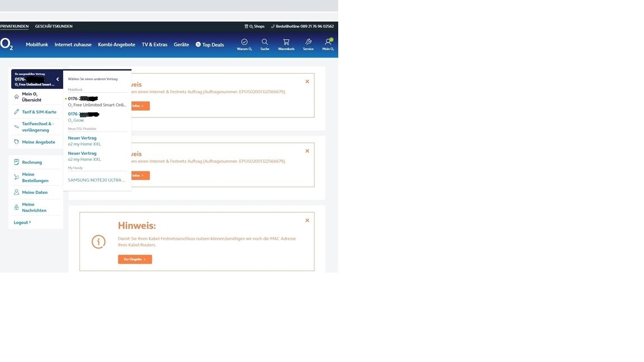This screenshot has height=362, width=644.
Task: Click O2 Shops link text
Action: (257, 26)
